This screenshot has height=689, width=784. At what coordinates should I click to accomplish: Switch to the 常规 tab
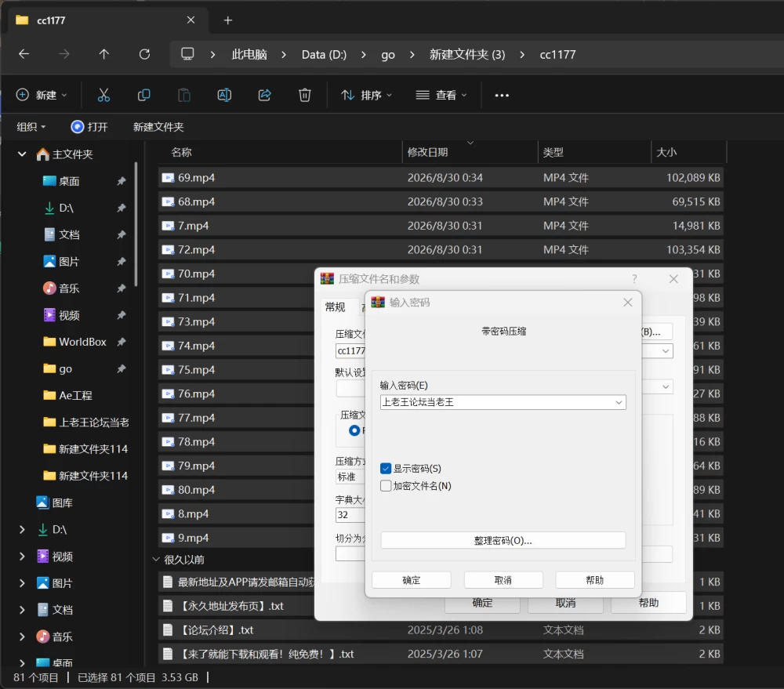coord(335,307)
